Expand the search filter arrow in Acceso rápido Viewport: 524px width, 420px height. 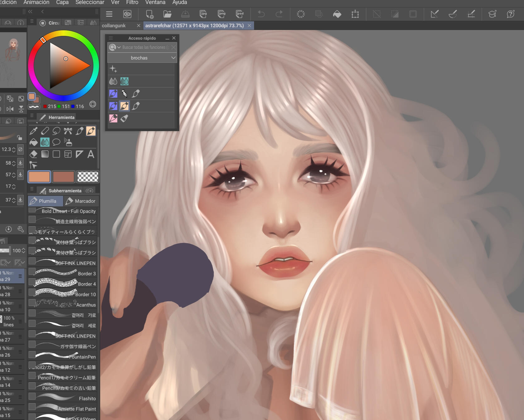click(119, 47)
